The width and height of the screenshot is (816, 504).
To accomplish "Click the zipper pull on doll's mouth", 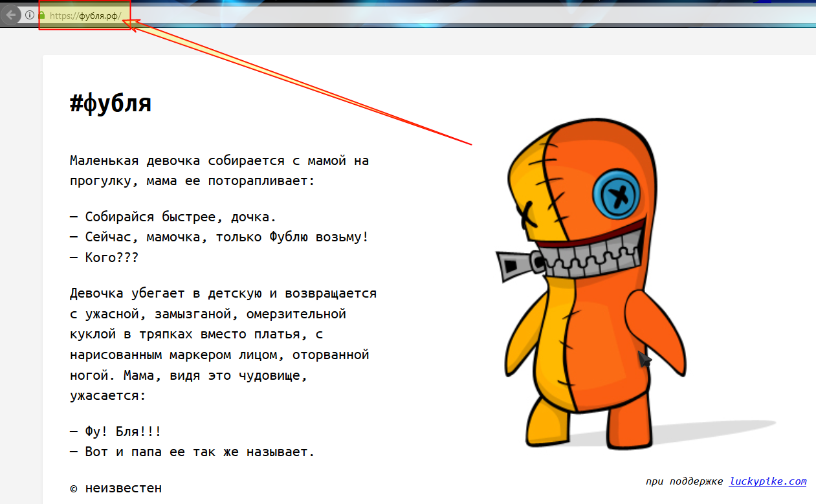I will (x=514, y=265).
